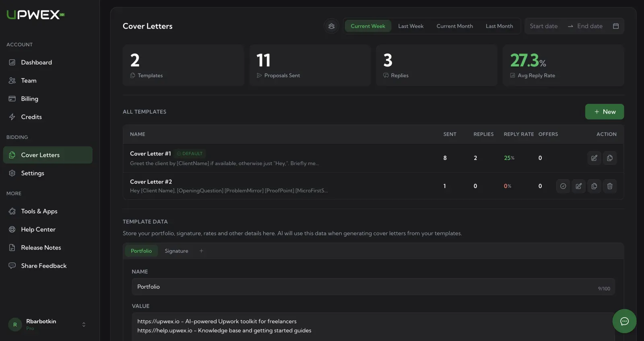Duplicate Cover Letter #2 template
The height and width of the screenshot is (341, 644).
(x=594, y=186)
